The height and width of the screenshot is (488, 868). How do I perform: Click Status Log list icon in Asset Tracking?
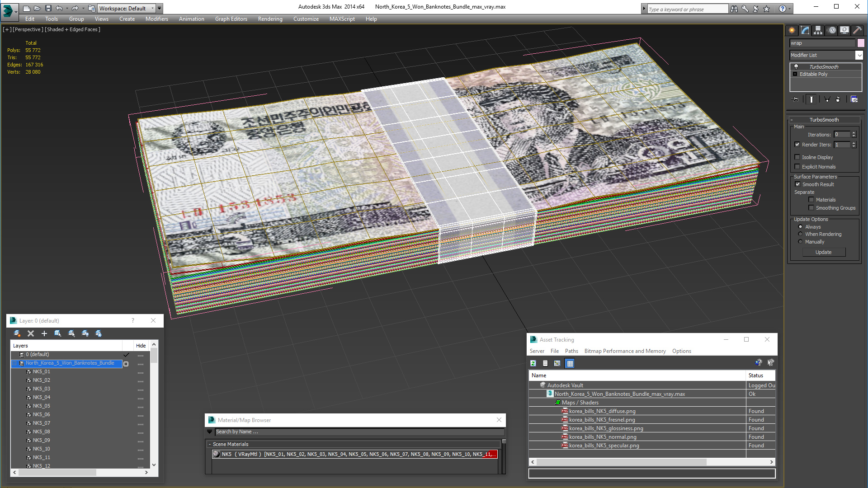(x=545, y=363)
